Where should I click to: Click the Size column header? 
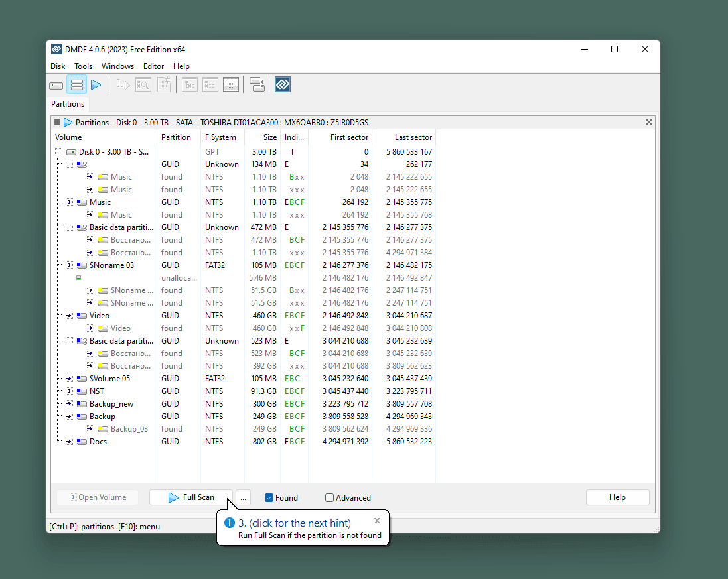click(262, 137)
